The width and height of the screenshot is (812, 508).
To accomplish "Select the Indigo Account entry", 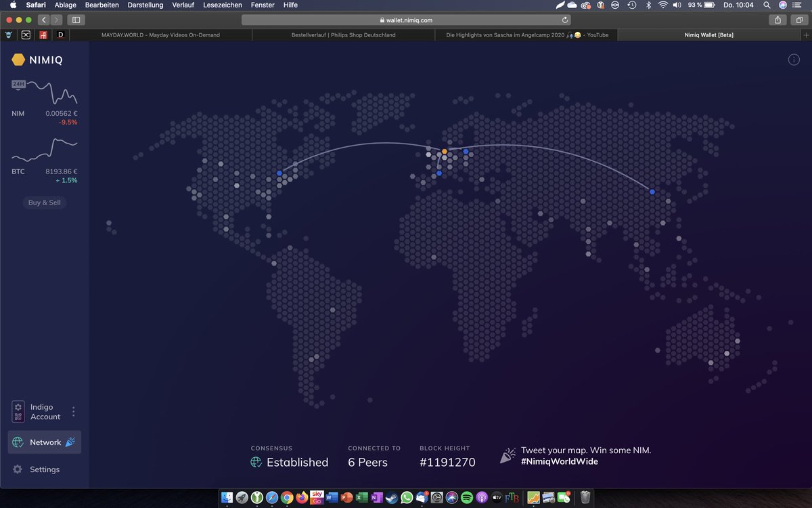I will [x=37, y=412].
